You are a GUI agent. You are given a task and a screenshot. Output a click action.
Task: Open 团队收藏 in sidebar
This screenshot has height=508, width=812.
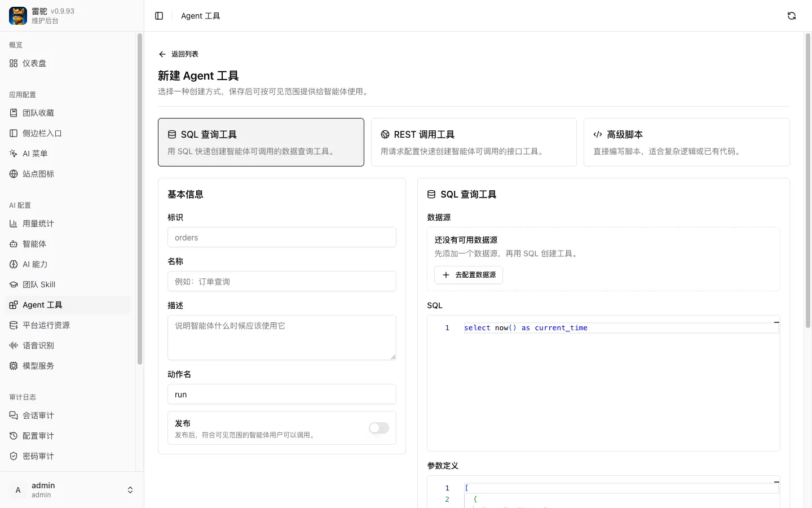(x=68, y=113)
